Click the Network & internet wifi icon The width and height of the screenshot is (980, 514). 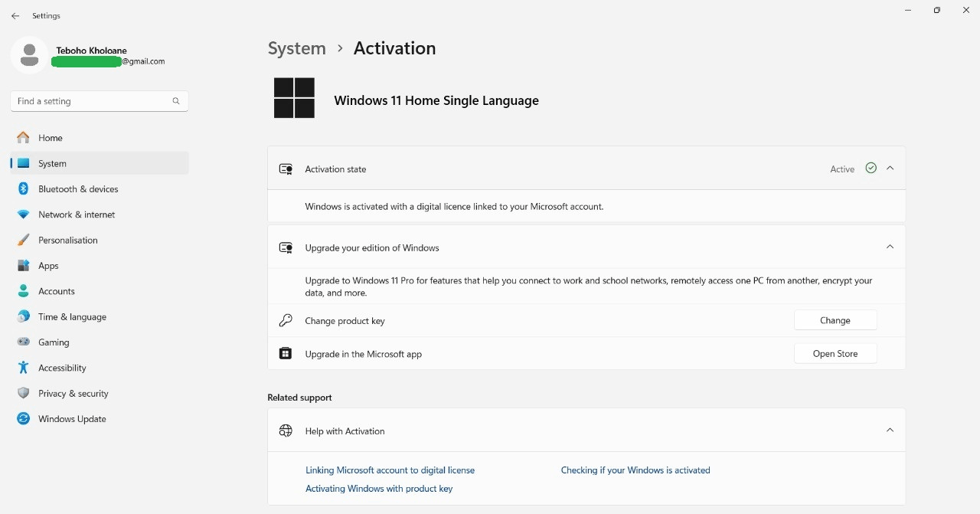24,214
